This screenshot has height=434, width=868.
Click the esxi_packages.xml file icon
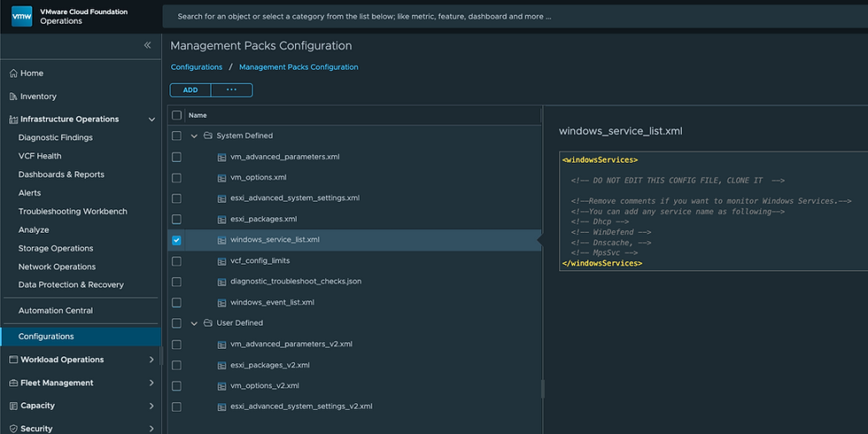click(x=222, y=219)
